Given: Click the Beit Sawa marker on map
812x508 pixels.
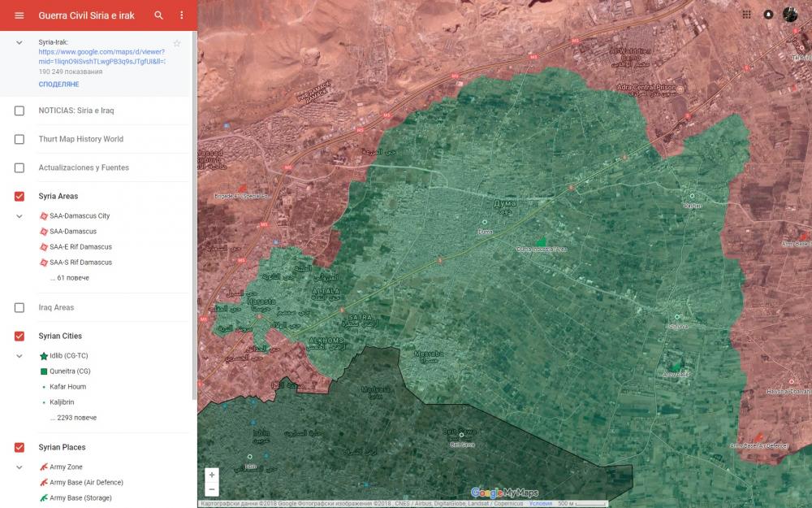Looking at the screenshot, I should 461,435.
